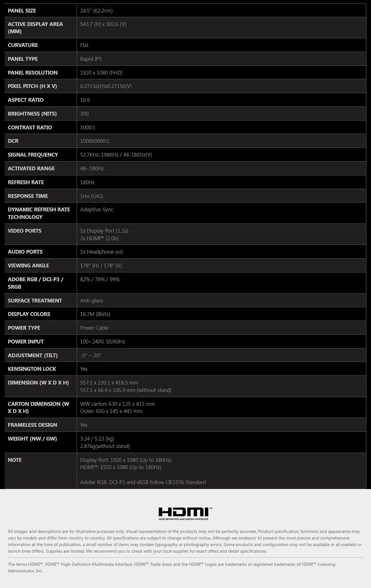Click the 16.7M (8bits) display colors value
The width and height of the screenshot is (371, 588).
pos(95,314)
